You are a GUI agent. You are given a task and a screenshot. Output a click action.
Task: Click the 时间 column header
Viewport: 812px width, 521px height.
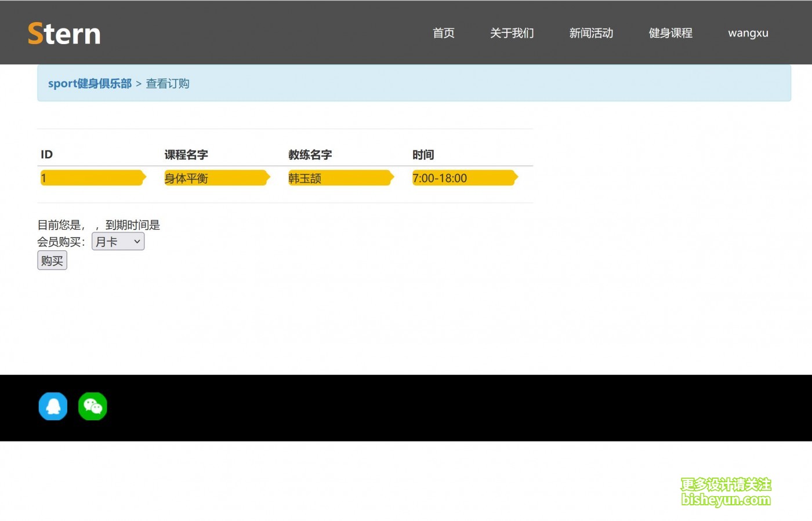(423, 155)
